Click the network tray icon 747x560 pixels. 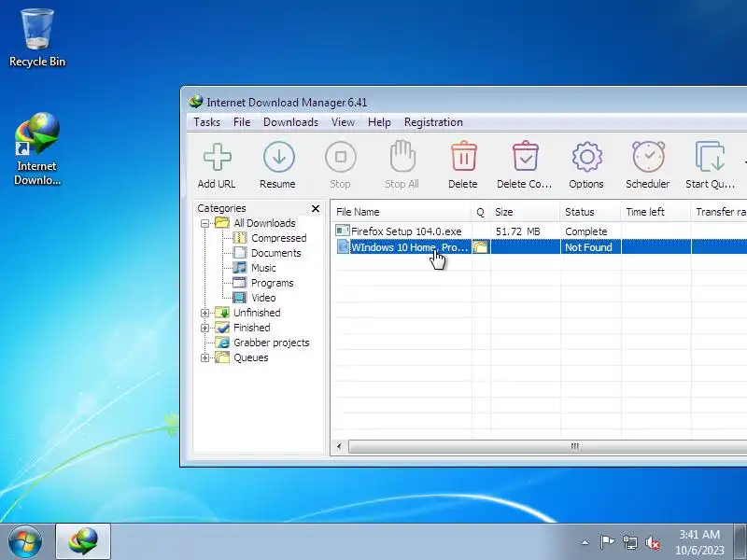629,542
